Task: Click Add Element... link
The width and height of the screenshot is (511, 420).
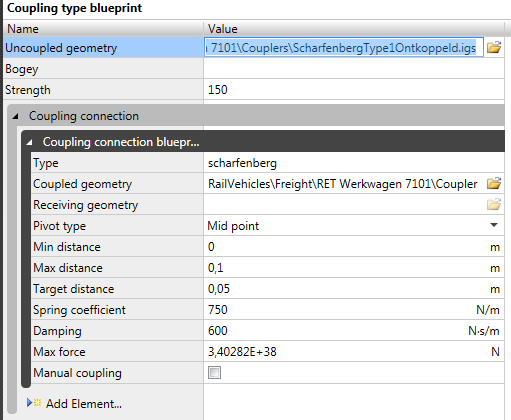Action: click(x=84, y=404)
